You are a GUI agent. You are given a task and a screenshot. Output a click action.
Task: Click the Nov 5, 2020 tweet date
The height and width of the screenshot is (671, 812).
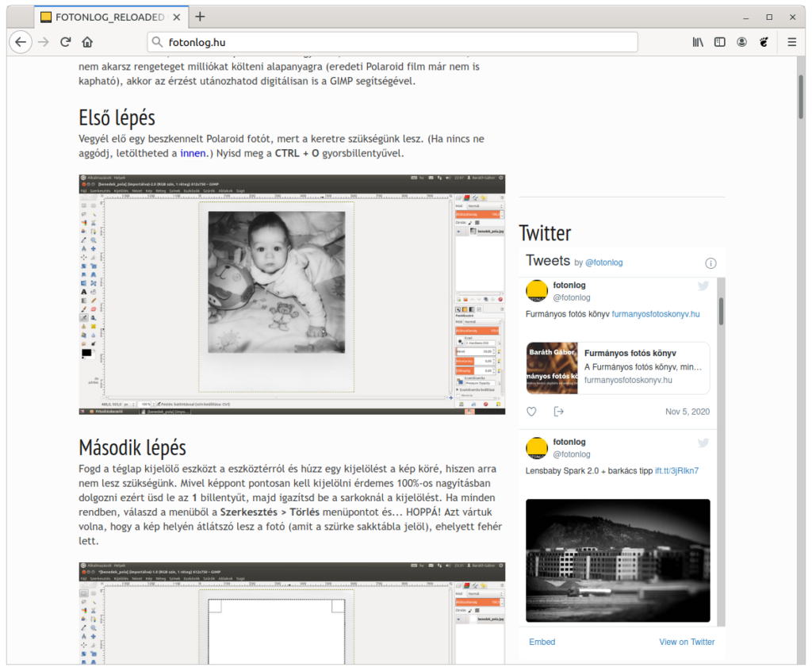(x=688, y=412)
